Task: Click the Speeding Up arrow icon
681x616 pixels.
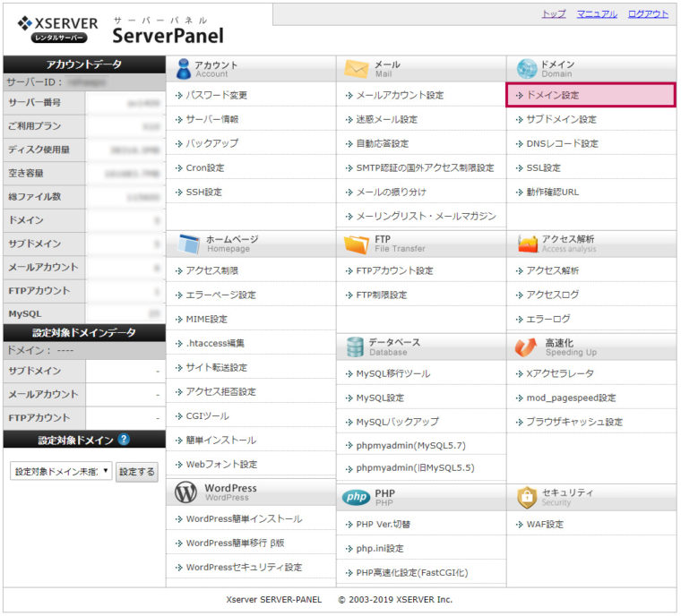Action: [x=525, y=346]
